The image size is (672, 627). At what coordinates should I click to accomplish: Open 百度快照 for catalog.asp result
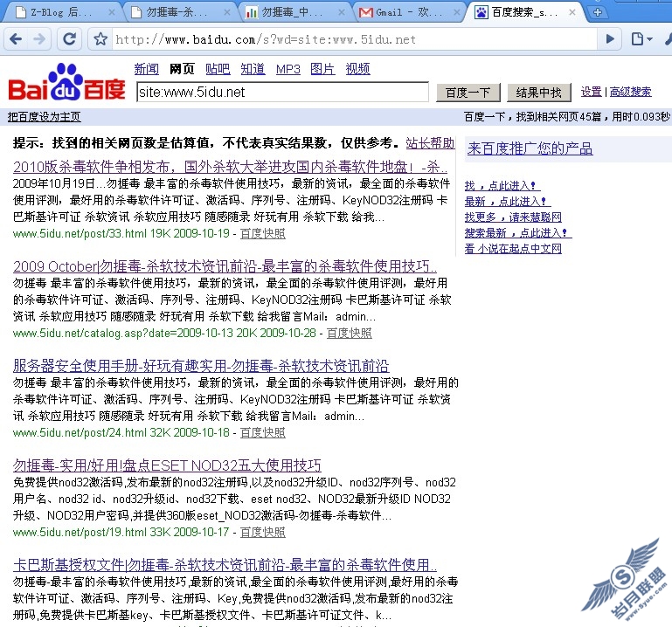pos(350,334)
